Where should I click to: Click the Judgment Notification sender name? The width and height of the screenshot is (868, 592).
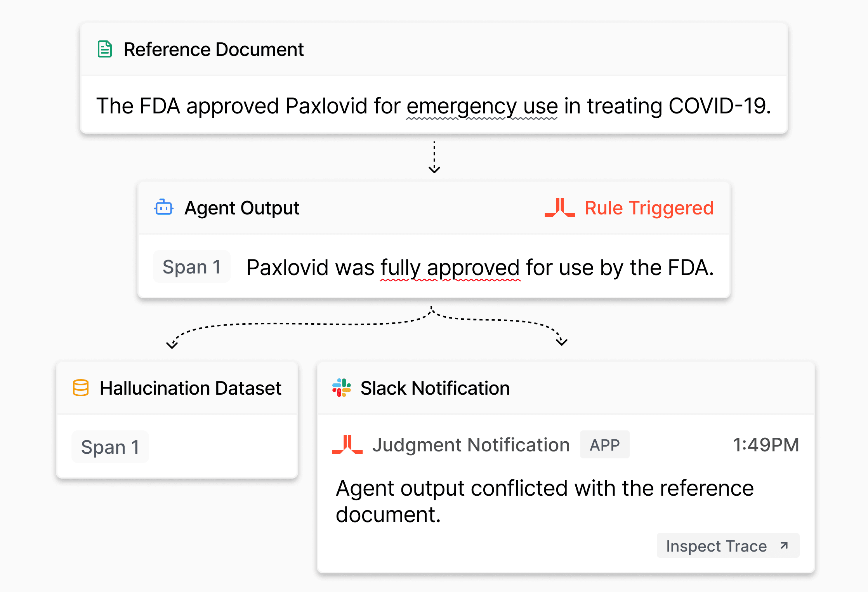pyautogui.click(x=471, y=445)
